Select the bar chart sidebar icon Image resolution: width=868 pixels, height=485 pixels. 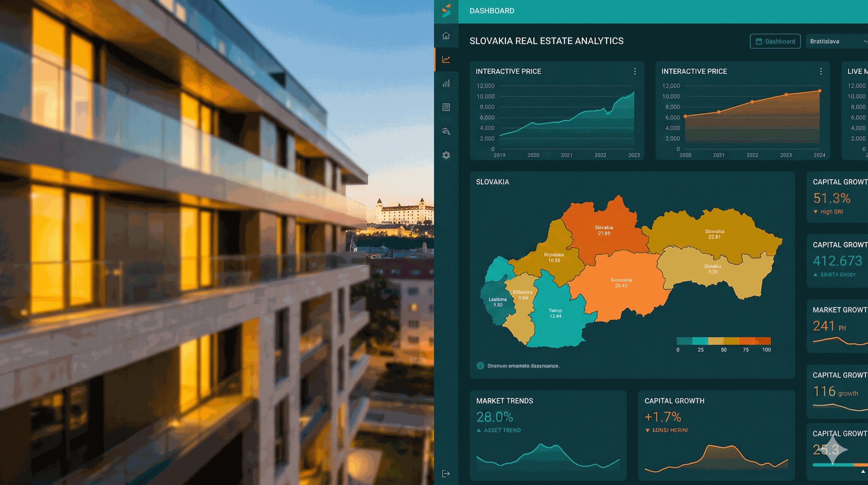click(446, 83)
